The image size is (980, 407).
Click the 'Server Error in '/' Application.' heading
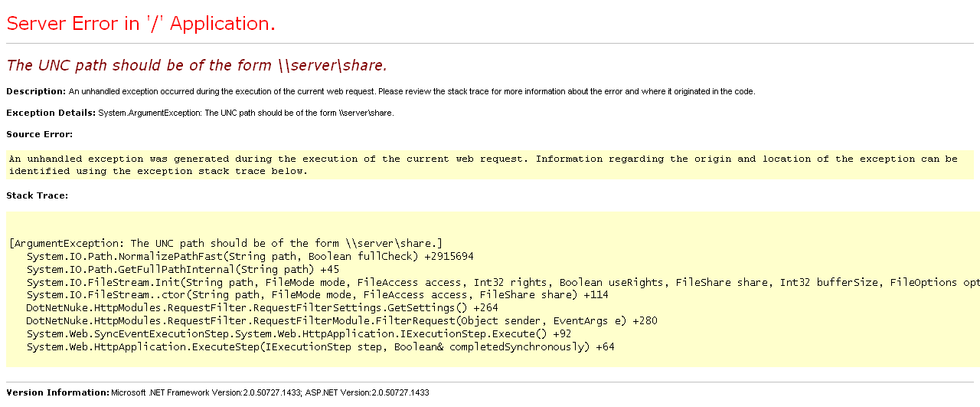[x=141, y=24]
